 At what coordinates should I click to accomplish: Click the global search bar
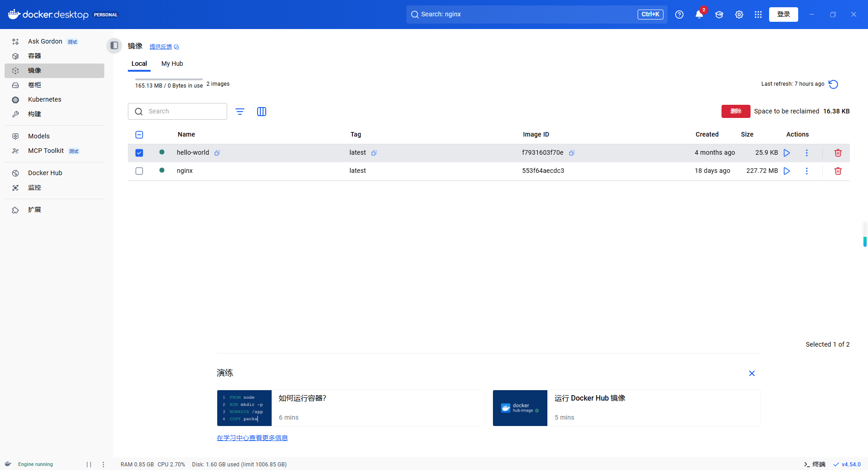click(536, 15)
